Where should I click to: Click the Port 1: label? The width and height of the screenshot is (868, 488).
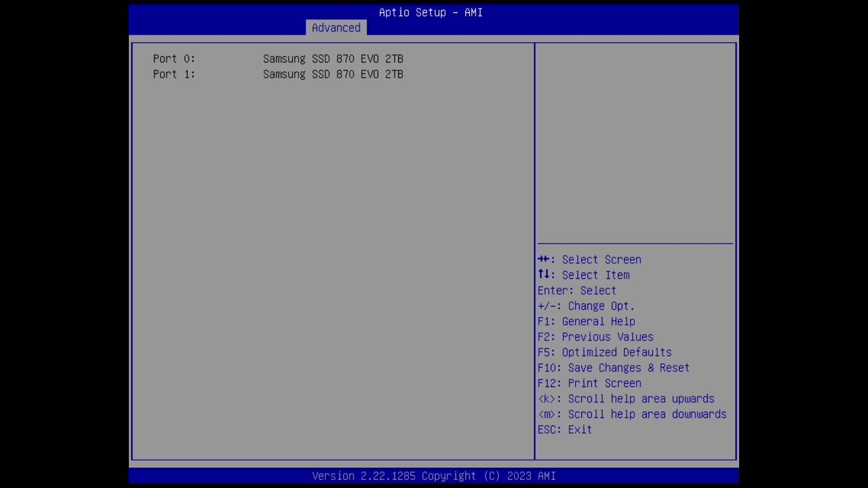point(174,75)
